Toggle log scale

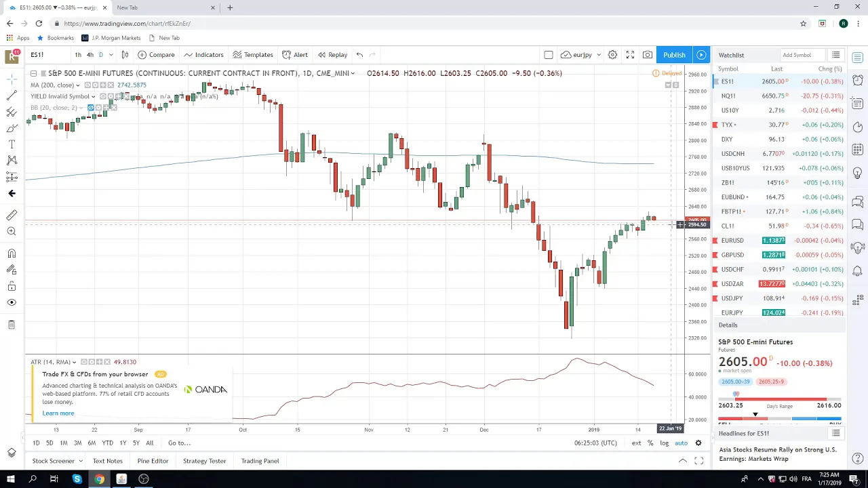(x=664, y=443)
